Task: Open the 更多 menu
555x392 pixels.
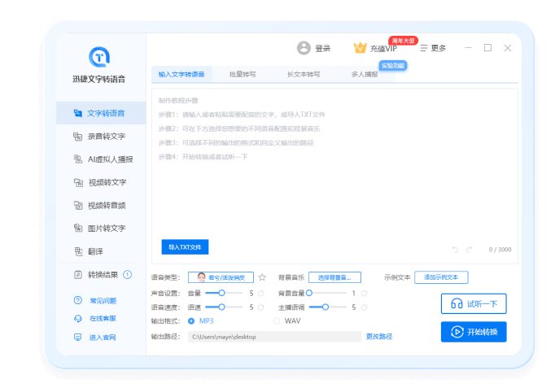Action: pos(433,48)
